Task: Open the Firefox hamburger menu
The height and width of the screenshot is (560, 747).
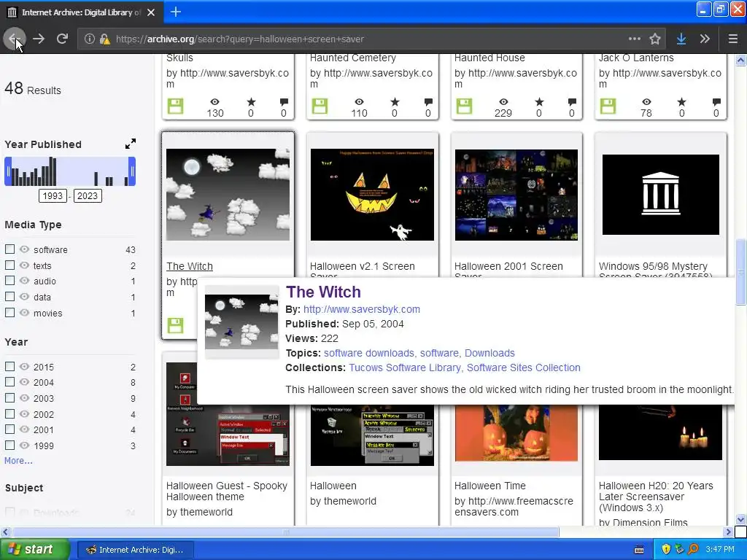Action: click(732, 39)
